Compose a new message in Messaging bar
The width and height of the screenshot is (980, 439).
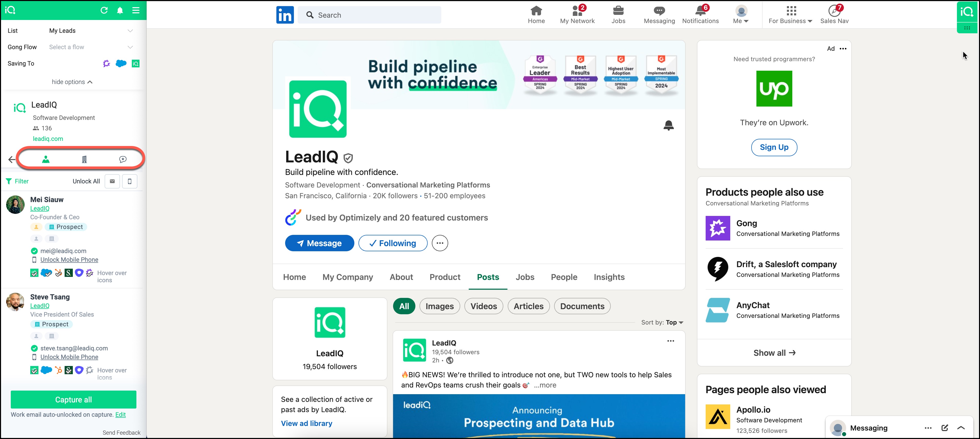(x=945, y=428)
